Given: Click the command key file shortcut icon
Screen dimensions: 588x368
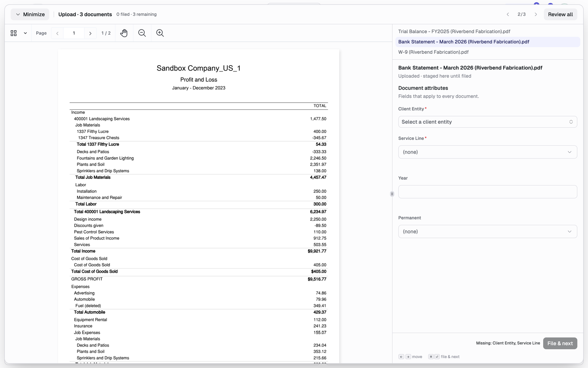Looking at the screenshot, I should (431, 357).
